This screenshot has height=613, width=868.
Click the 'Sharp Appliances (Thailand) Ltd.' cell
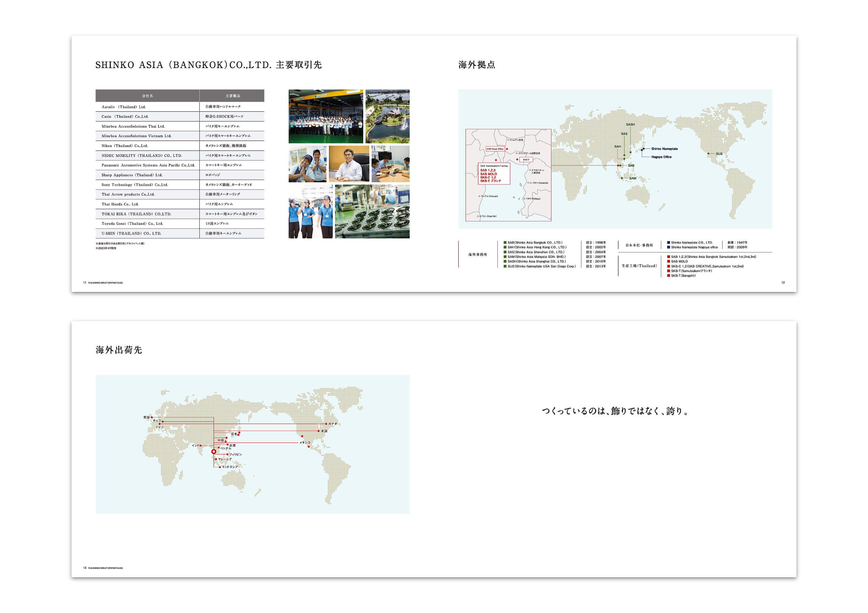(x=148, y=175)
